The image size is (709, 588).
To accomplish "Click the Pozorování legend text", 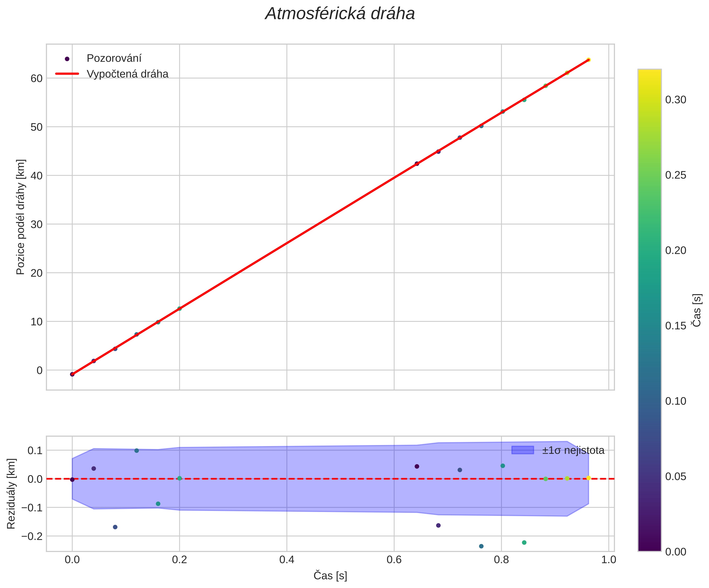I will (114, 58).
